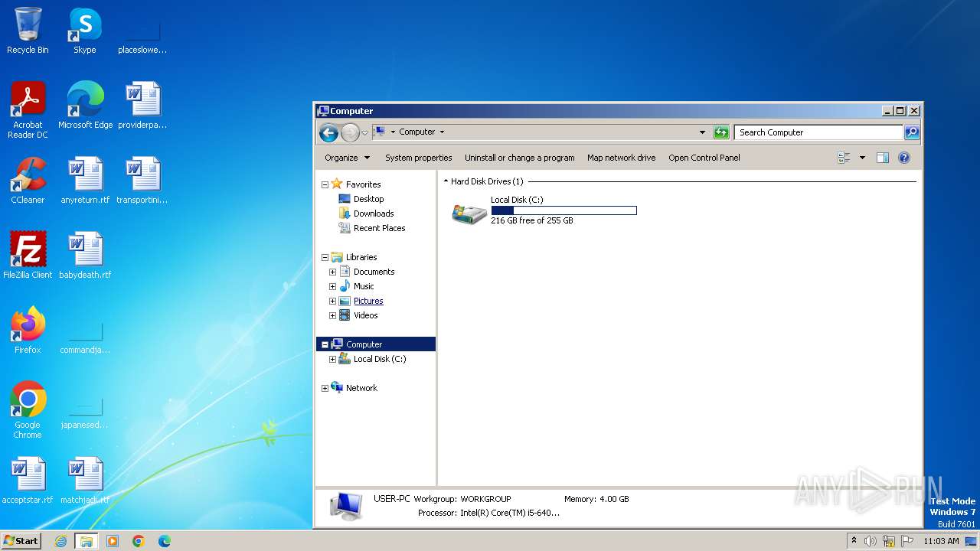Click the Pictures library link
Image resolution: width=980 pixels, height=551 pixels.
click(x=368, y=301)
